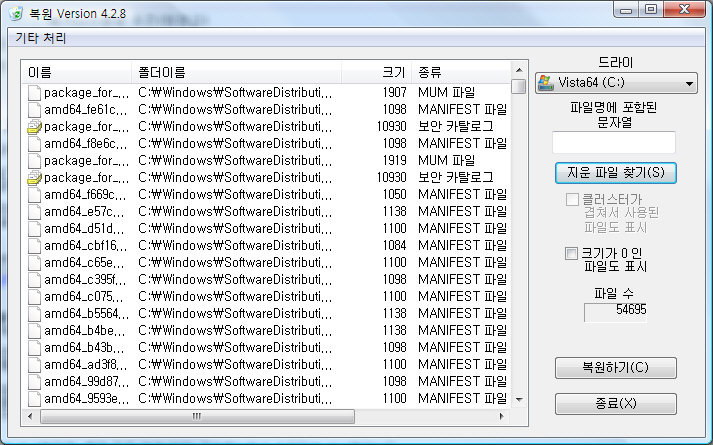The height and width of the screenshot is (445, 713).
Task: Click the file icon beside amd64_f8e6c
Action: pos(35,144)
